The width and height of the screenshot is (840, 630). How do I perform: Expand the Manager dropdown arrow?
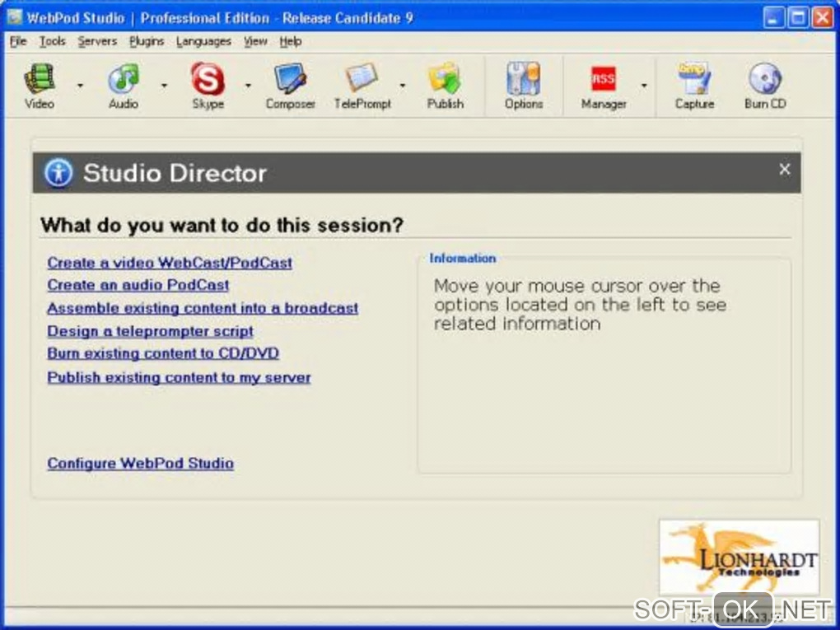[x=644, y=86]
